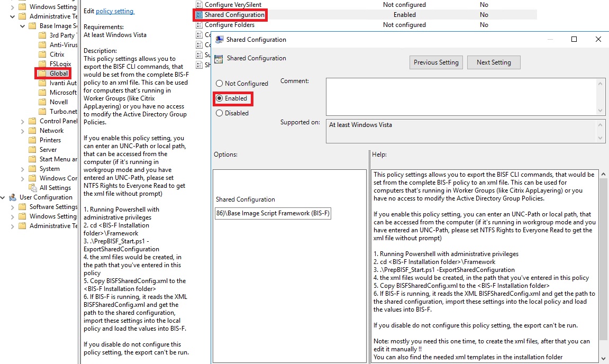Click the Novell folder icon
The width and height of the screenshot is (609, 364).
pyautogui.click(x=43, y=102)
